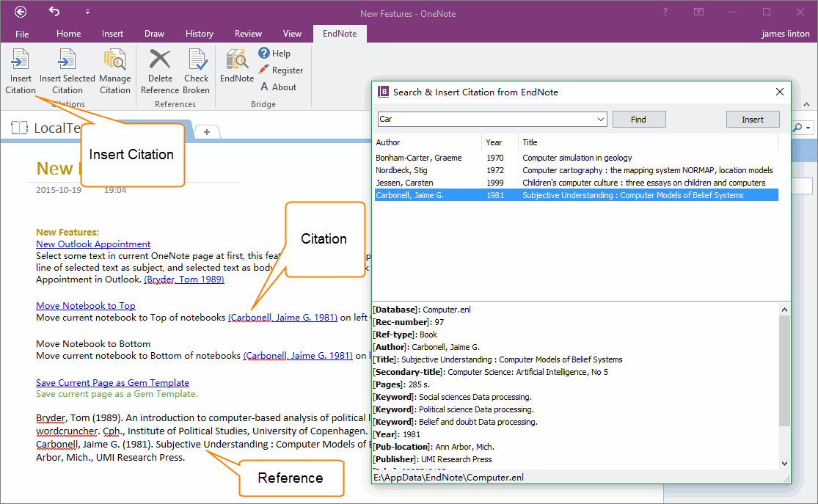
Task: Select the Nordbeck, Stig result row
Action: tap(577, 170)
